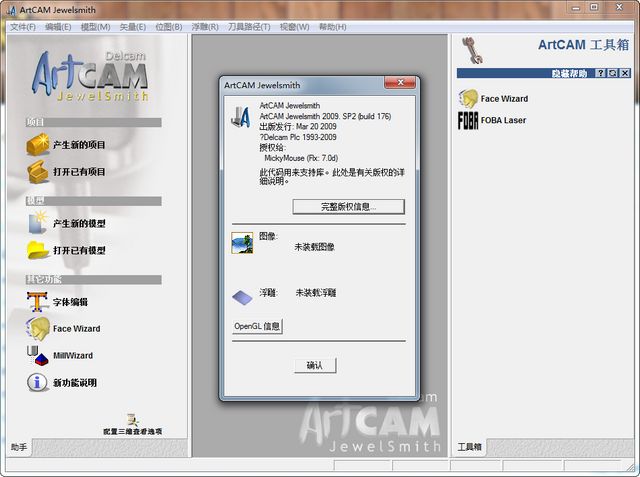The image size is (640, 477).
Task: Click the 字体编辑 label
Action: 70,302
